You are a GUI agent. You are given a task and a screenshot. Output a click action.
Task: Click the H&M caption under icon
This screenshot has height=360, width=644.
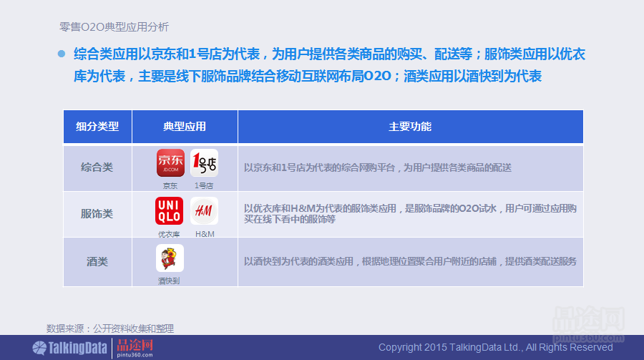pyautogui.click(x=205, y=234)
